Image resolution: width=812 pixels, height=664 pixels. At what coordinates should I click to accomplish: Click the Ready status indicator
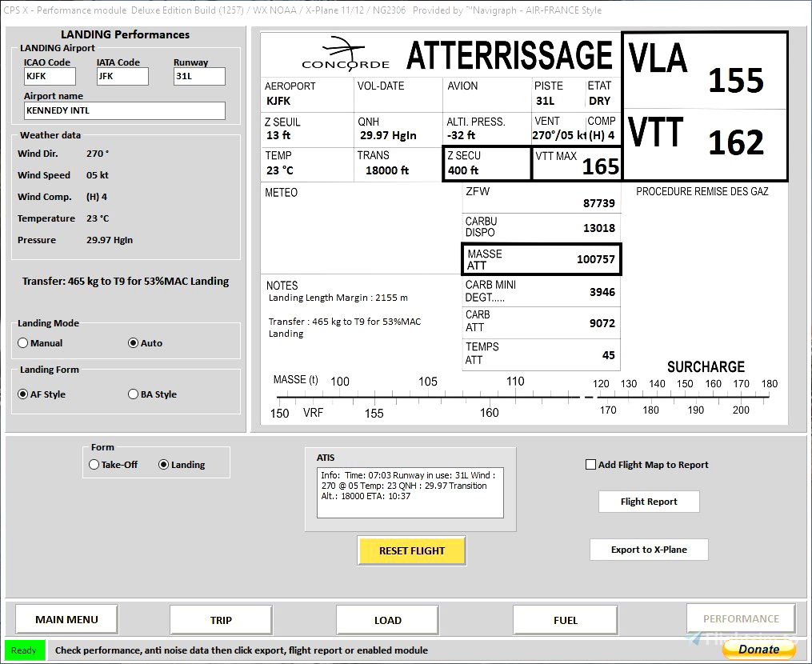pos(24,650)
